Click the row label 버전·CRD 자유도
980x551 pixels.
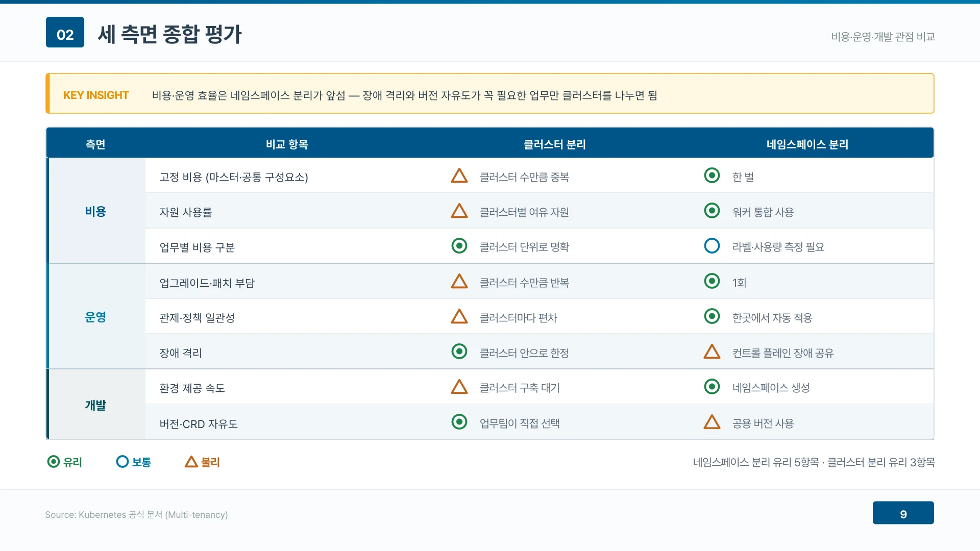[199, 424]
